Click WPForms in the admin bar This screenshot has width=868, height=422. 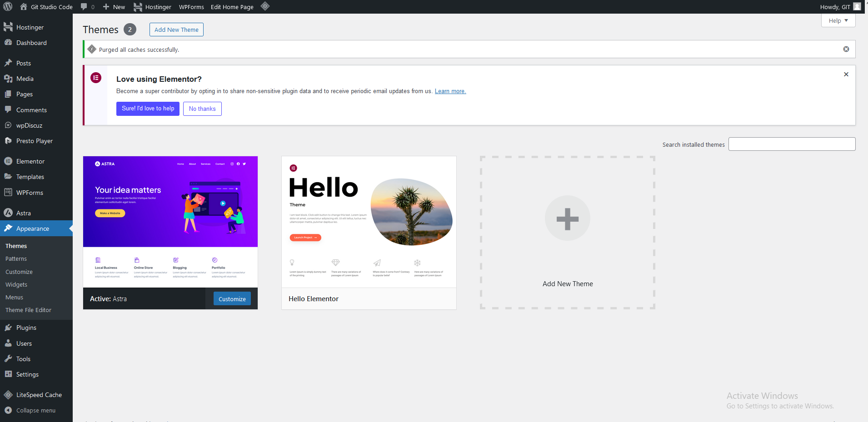[x=191, y=7]
